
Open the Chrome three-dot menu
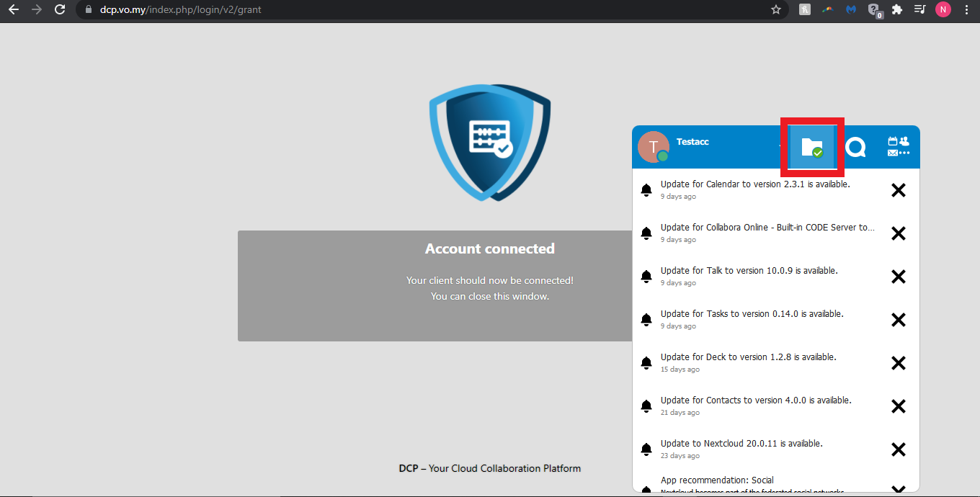pos(966,10)
